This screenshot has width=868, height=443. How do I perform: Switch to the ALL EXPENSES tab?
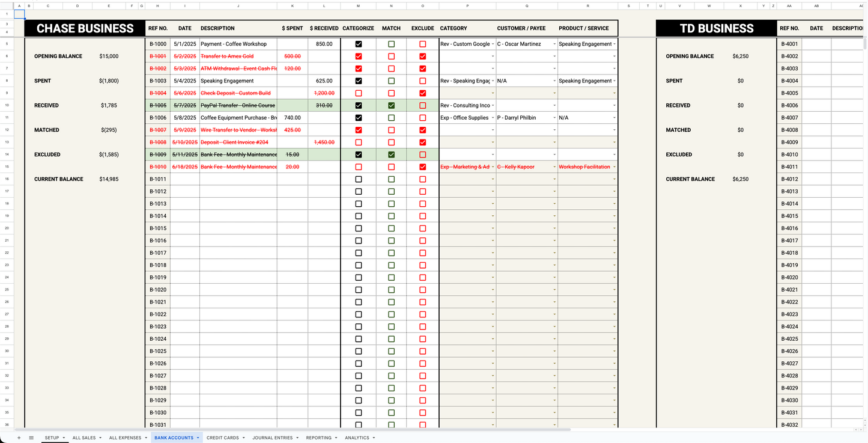click(x=124, y=438)
